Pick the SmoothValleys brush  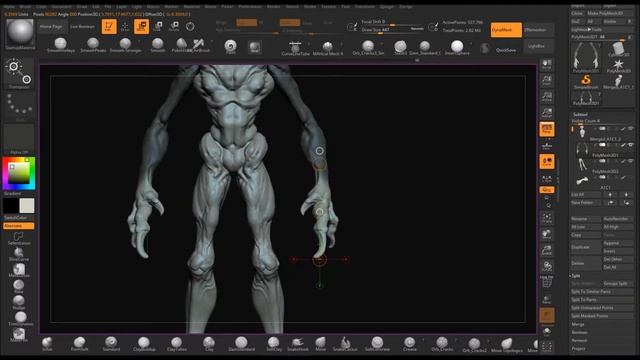point(60,45)
